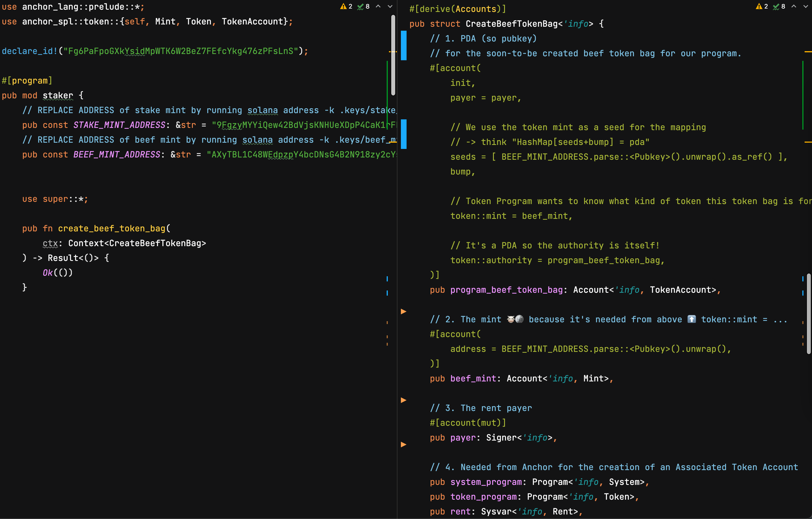This screenshot has width=812, height=519.
Task: Click the 'bump,' constraint line
Action: pyautogui.click(x=463, y=172)
